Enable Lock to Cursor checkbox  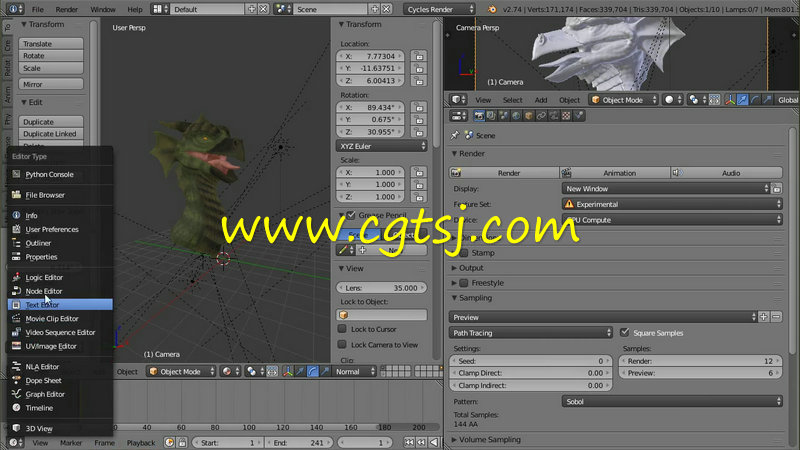pyautogui.click(x=342, y=329)
